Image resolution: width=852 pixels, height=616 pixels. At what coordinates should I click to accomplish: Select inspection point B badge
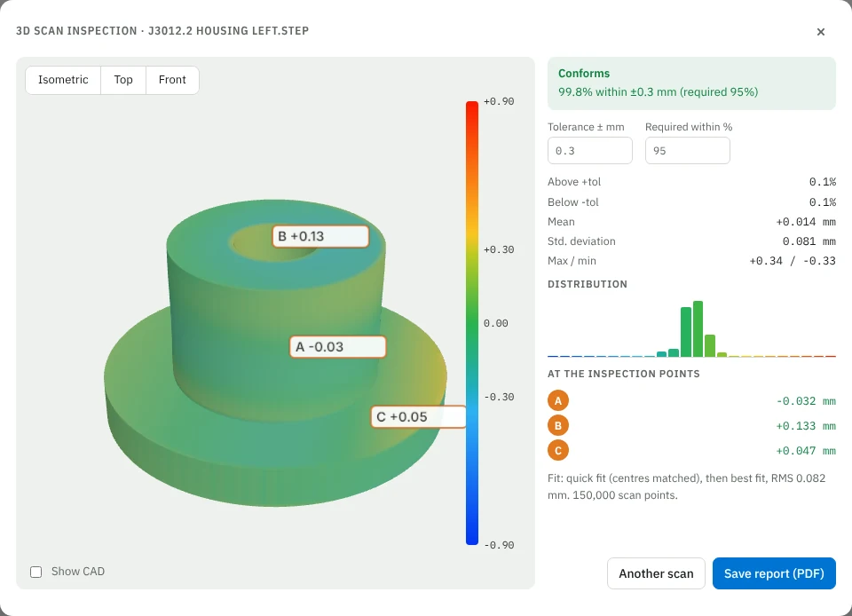pos(558,426)
